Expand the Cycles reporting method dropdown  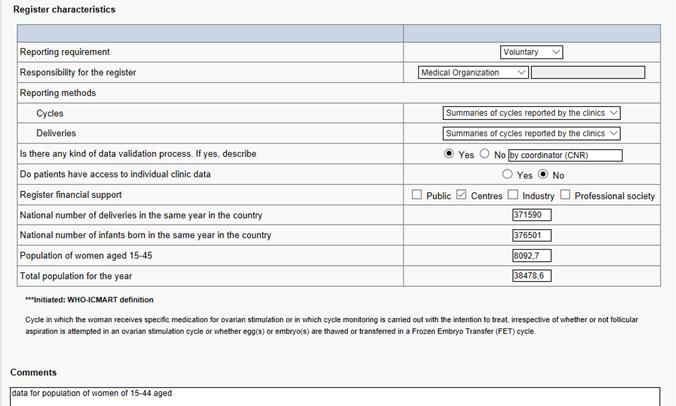tap(532, 113)
